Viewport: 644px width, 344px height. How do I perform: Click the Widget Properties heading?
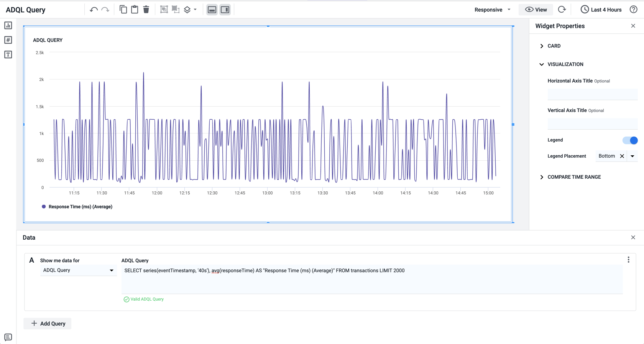(x=560, y=26)
